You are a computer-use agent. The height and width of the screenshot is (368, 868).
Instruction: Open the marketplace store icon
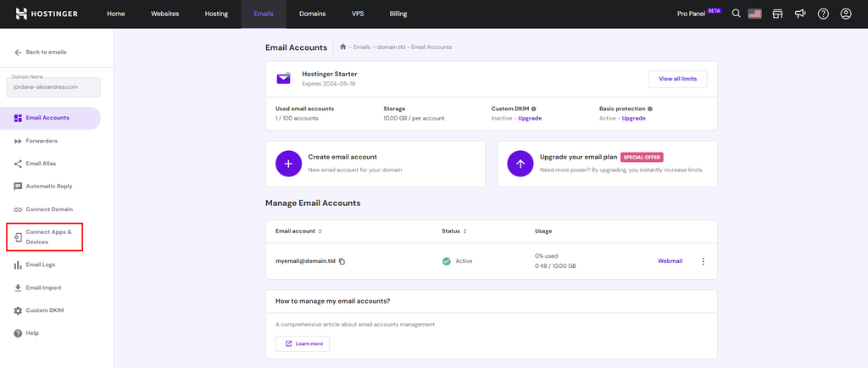777,14
